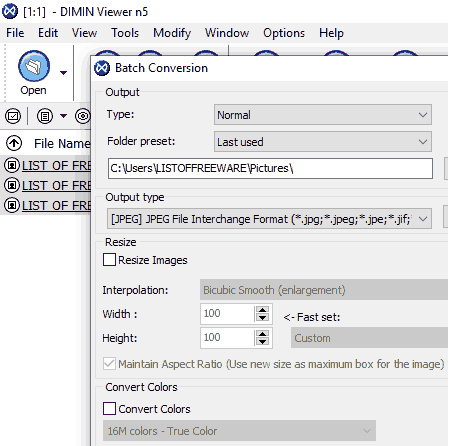This screenshot has height=446, width=450.
Task: Open the Options menu
Action: [x=284, y=33]
